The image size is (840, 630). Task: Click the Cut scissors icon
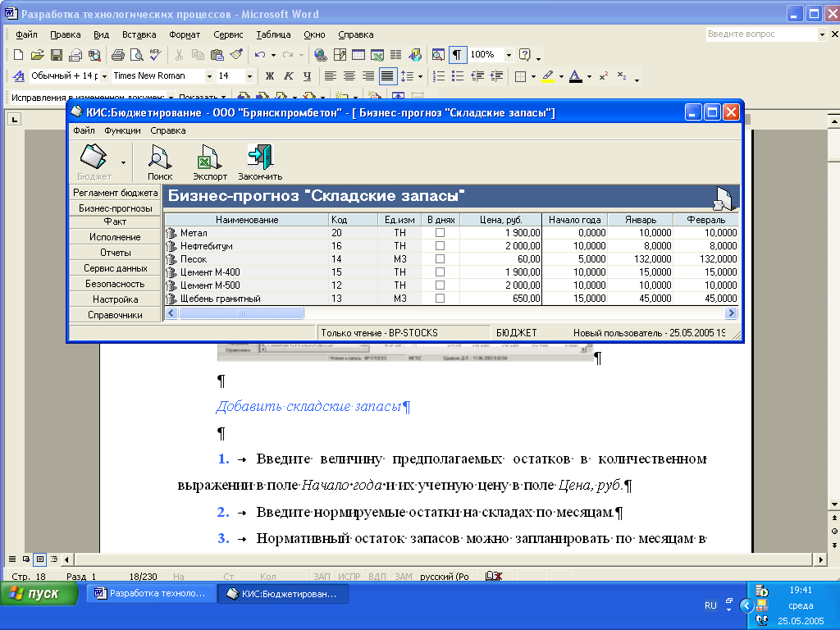[x=180, y=55]
